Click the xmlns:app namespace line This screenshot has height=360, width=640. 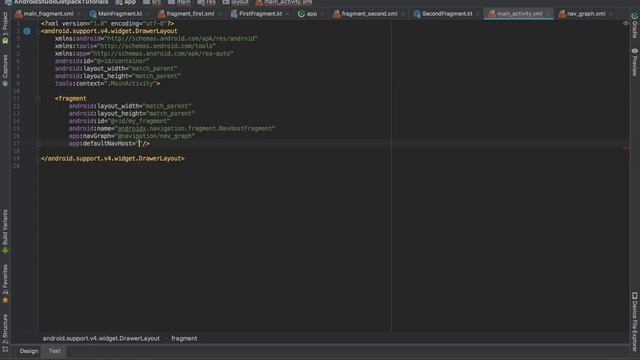144,53
